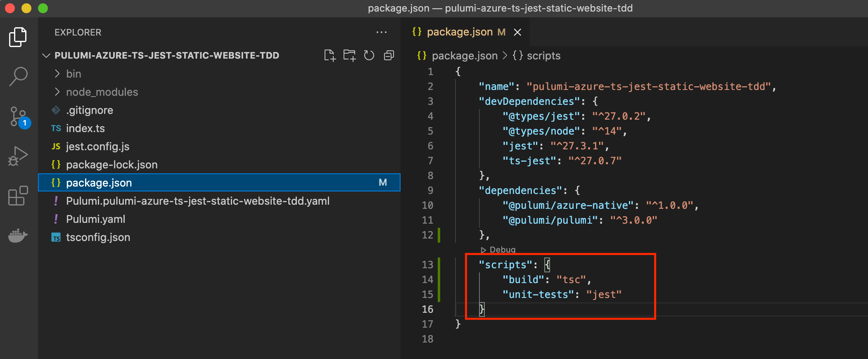
Task: Open Source Control view with 1 change
Action: pos(20,118)
